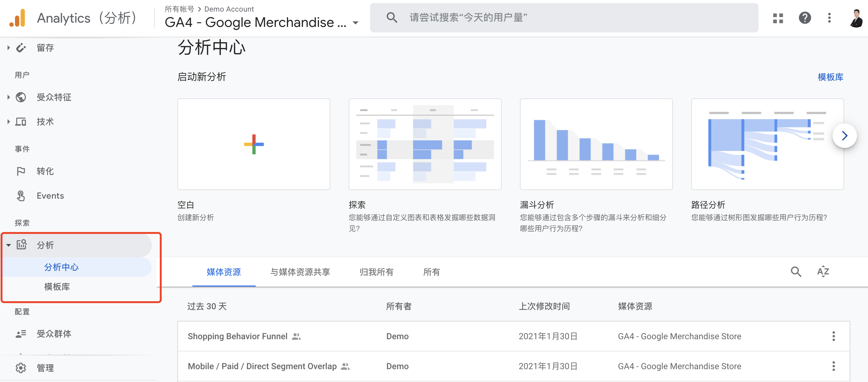Open more options for Mobile / Paid / Direct row
868x382 pixels.
(834, 366)
